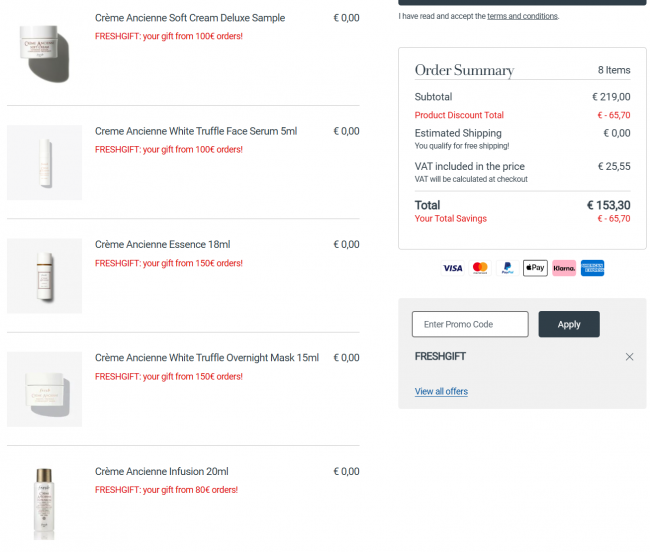Click the PayPal payment icon

(507, 268)
